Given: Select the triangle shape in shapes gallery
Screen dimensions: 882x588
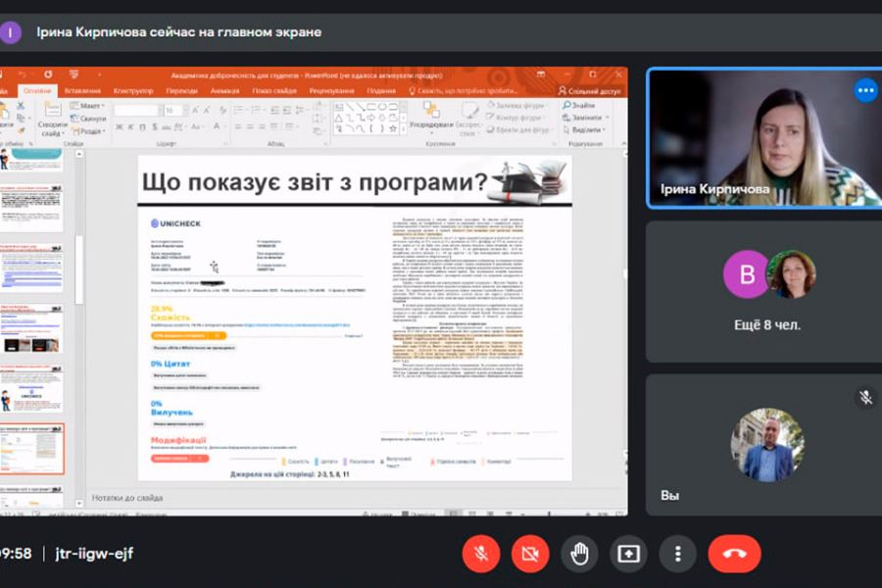Looking at the screenshot, I should point(339,119).
